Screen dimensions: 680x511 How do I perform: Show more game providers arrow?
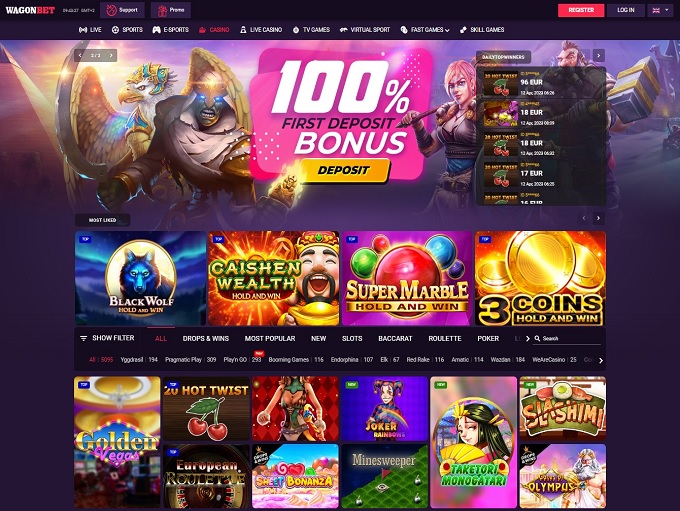click(x=601, y=360)
